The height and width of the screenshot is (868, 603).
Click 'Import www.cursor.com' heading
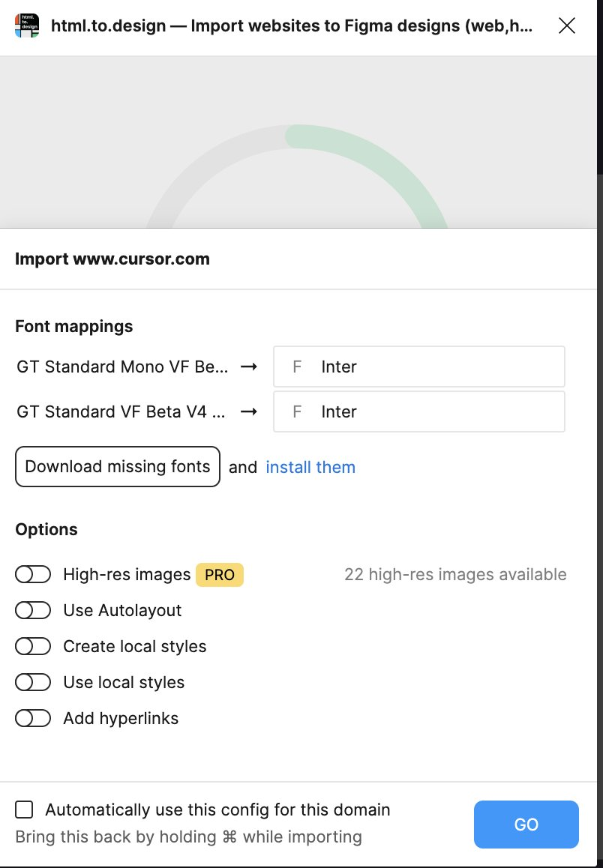pos(112,259)
